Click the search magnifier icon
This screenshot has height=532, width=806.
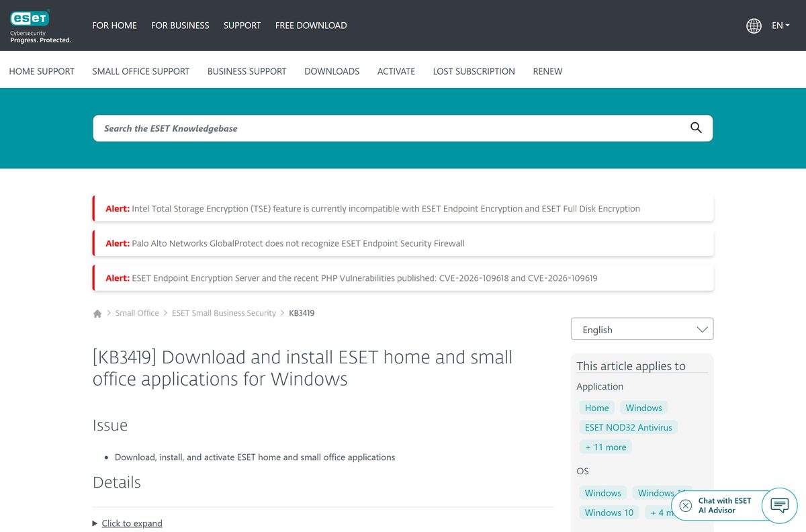pyautogui.click(x=696, y=128)
